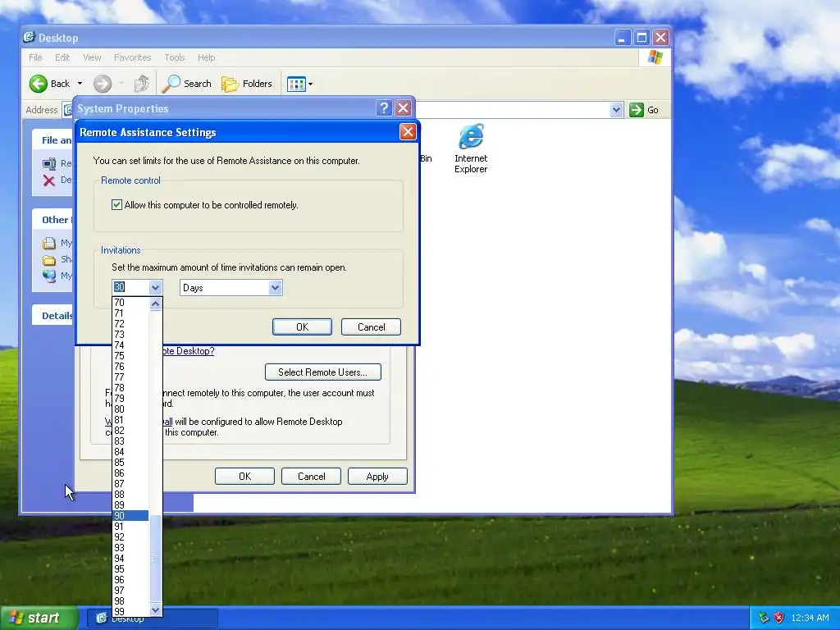Click Select Remote Users button
Screen dimensions: 840x630
tap(323, 372)
